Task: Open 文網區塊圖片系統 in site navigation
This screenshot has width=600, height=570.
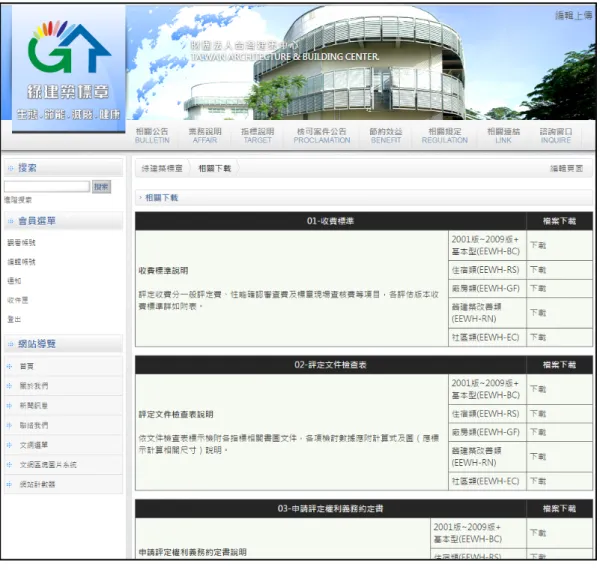Action: [48, 465]
